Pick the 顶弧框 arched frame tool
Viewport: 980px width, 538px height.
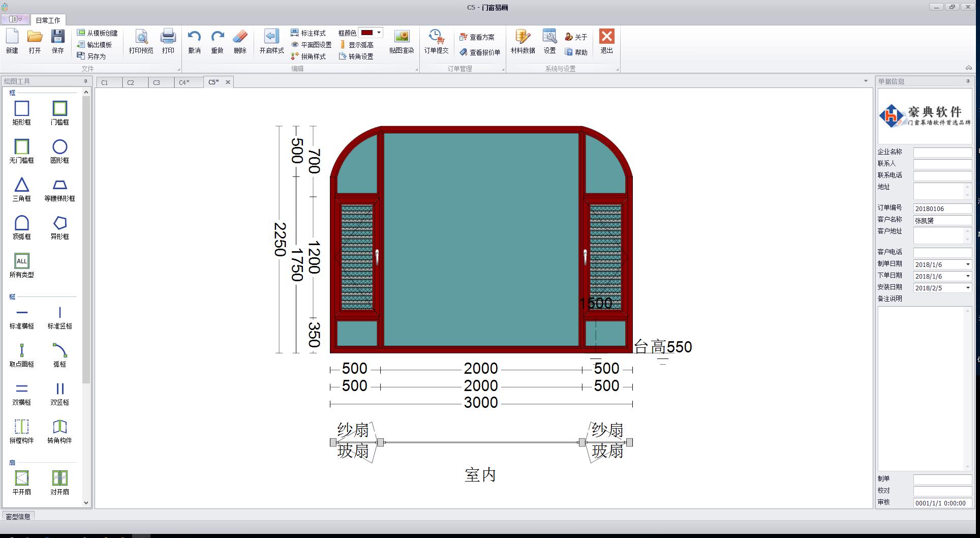[21, 227]
